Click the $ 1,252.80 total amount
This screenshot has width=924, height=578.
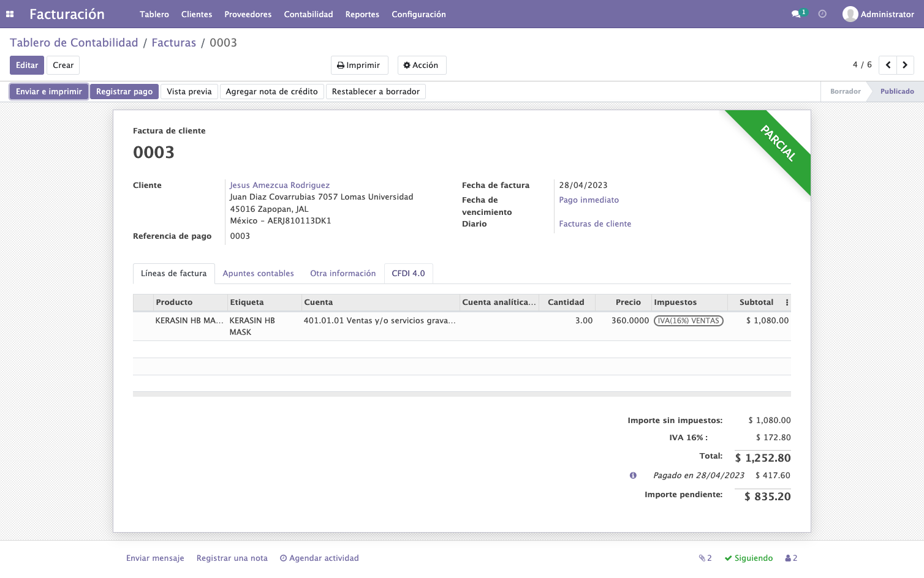763,458
